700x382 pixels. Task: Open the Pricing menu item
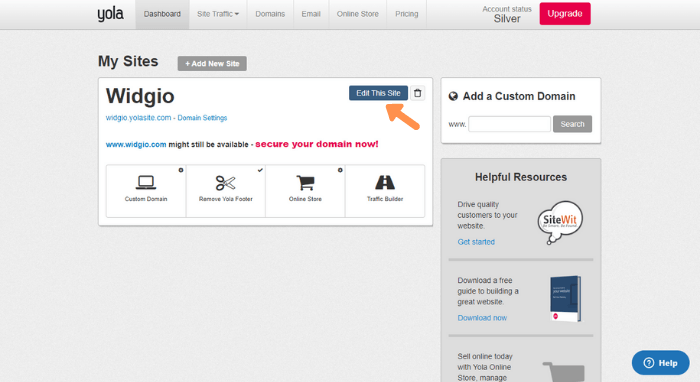407,14
